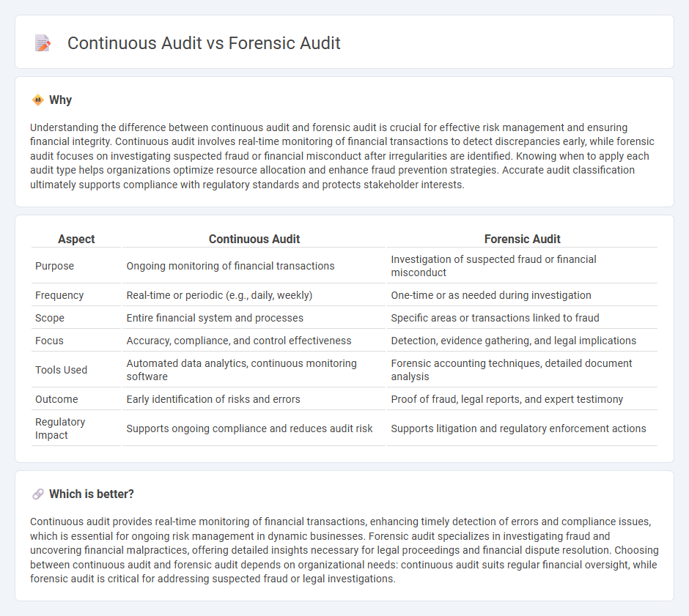
Task: Click cell Detection, evidence gathering, and legal implications
Action: (x=522, y=341)
